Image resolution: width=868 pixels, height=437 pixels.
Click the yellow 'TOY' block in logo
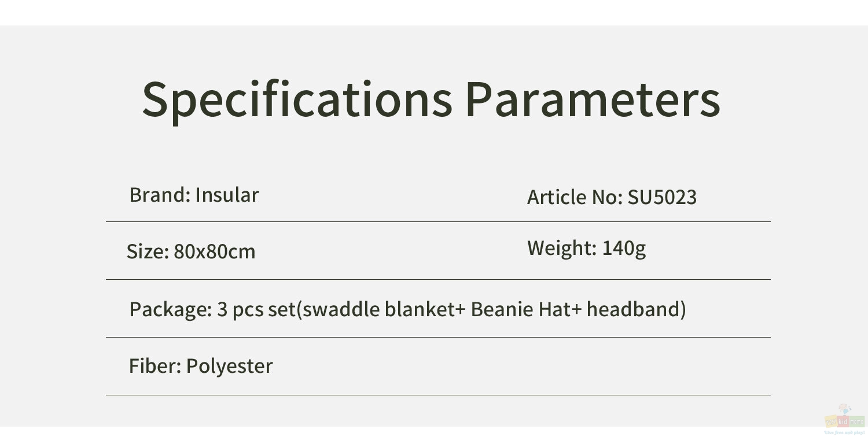click(x=831, y=421)
